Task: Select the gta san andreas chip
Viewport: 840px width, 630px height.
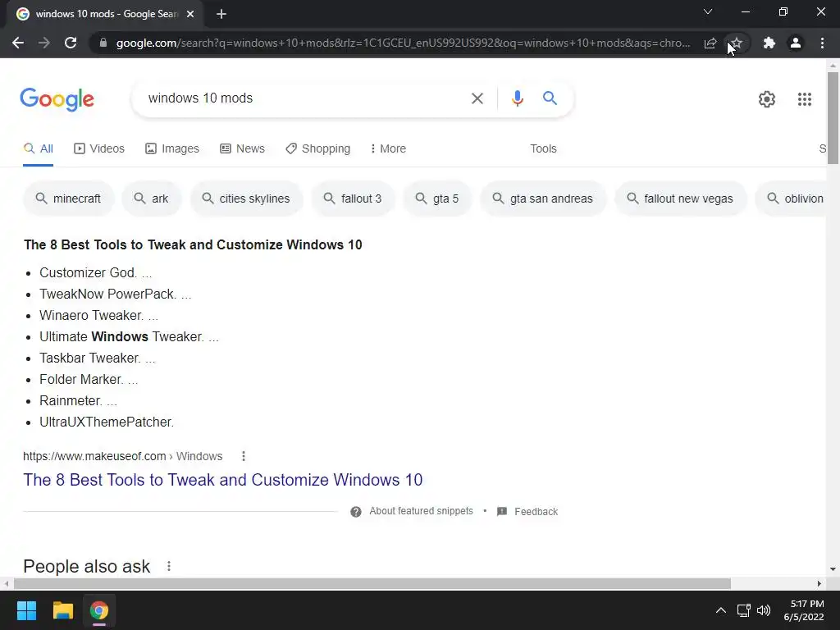Action: 543,199
